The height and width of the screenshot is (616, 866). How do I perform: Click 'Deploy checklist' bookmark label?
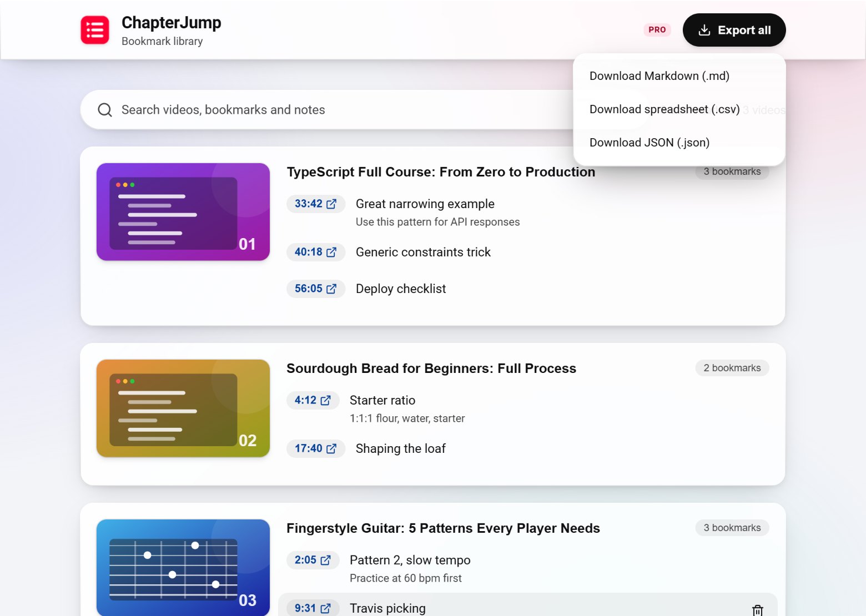401,289
